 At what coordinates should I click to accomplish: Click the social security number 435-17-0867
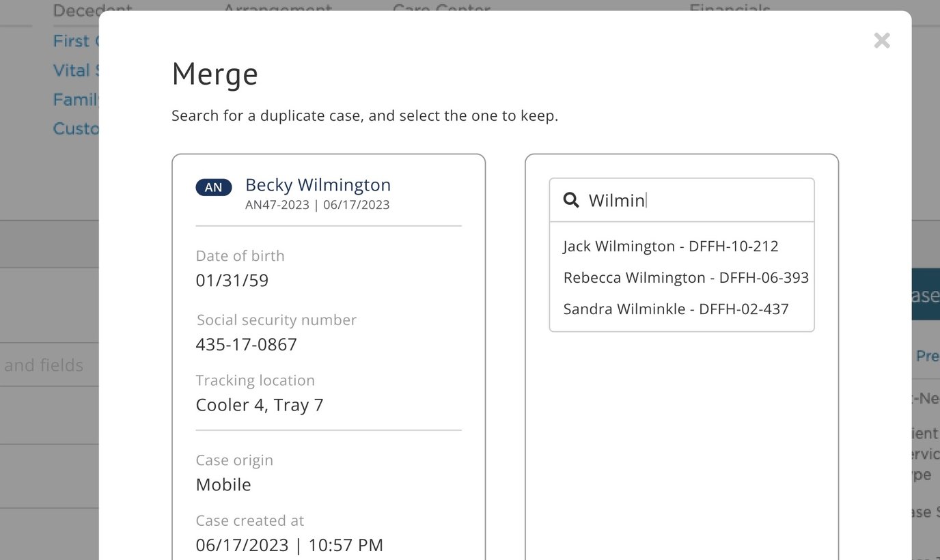(x=246, y=344)
